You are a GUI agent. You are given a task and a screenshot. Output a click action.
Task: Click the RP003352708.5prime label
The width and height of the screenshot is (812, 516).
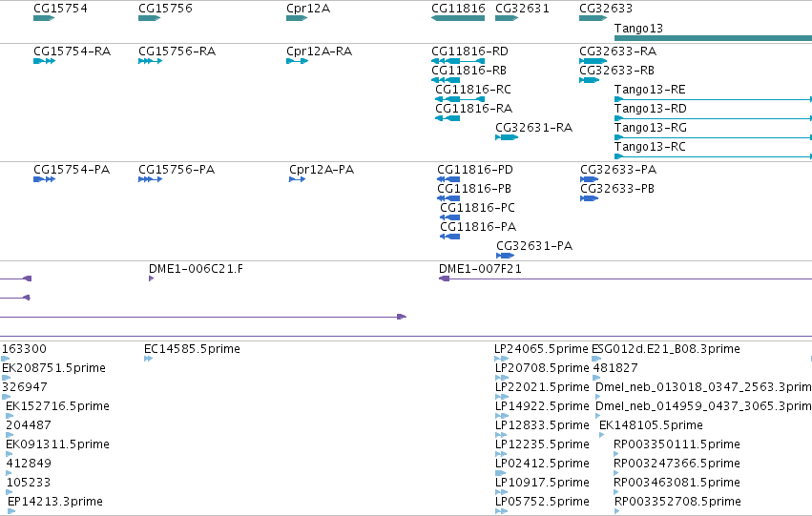point(677,502)
